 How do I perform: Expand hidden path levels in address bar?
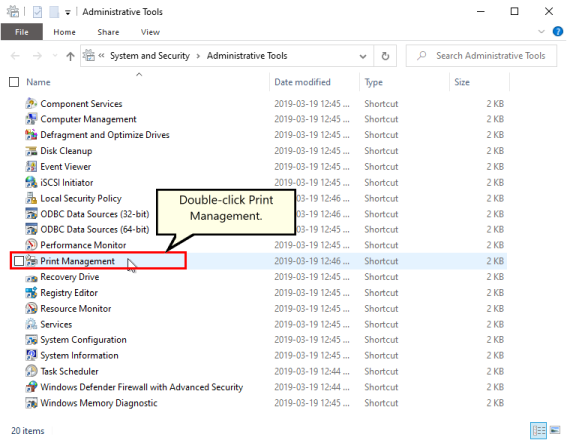pyautogui.click(x=102, y=56)
